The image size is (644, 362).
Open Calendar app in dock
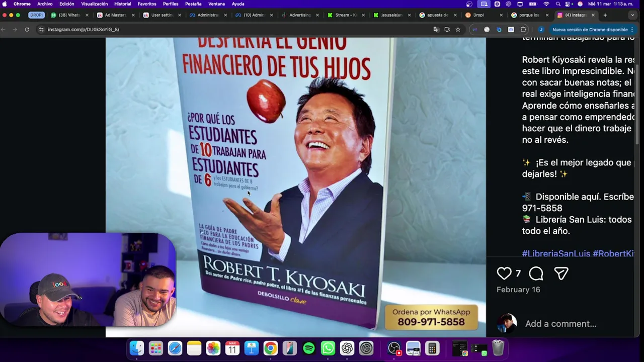pyautogui.click(x=232, y=348)
